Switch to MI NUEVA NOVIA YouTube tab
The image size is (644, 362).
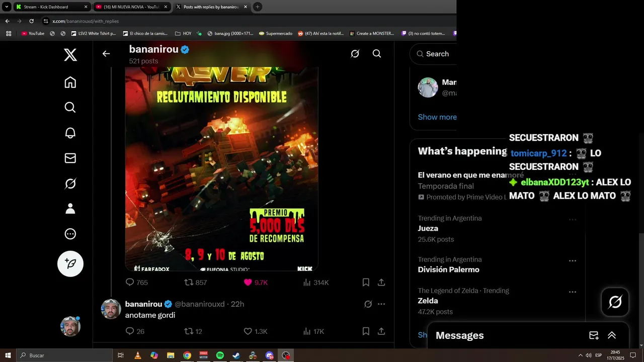click(x=131, y=7)
